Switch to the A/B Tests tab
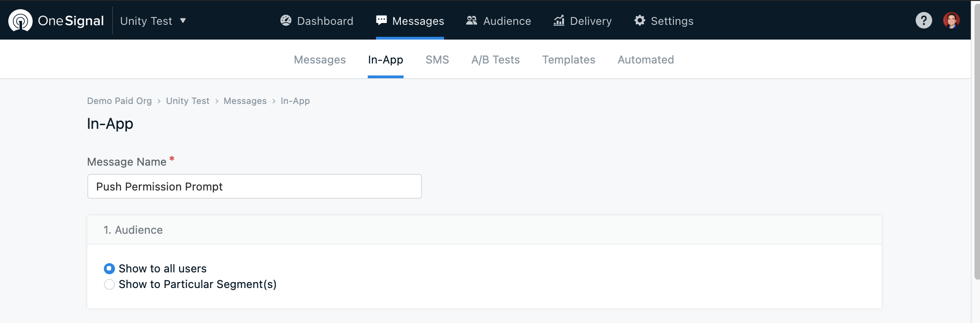Image resolution: width=980 pixels, height=323 pixels. tap(496, 60)
